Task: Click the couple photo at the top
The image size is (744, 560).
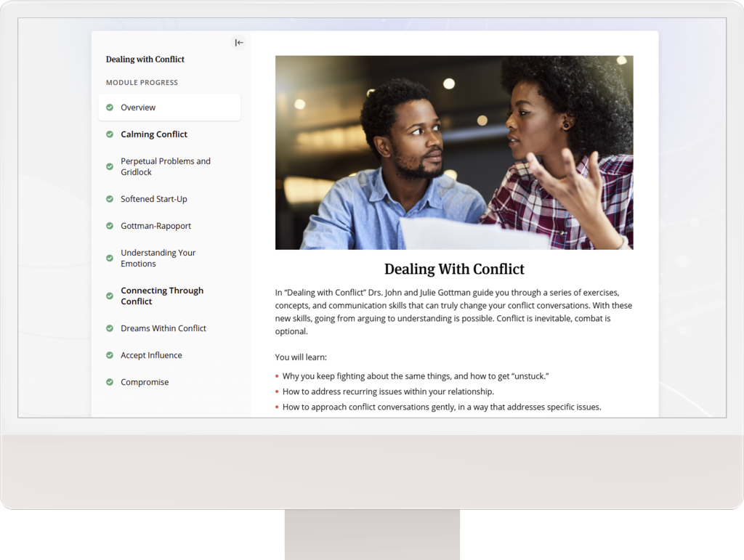Action: pos(453,153)
